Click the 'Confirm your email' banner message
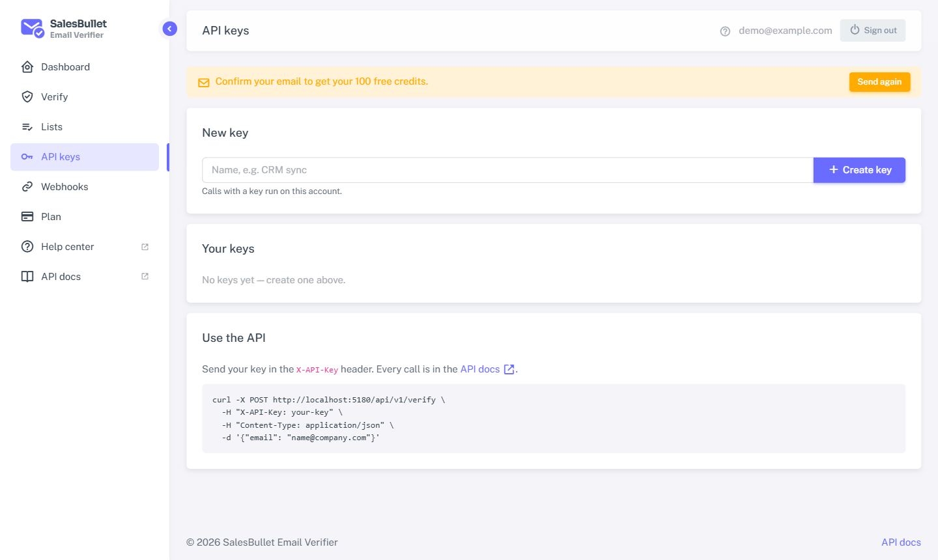 (322, 81)
